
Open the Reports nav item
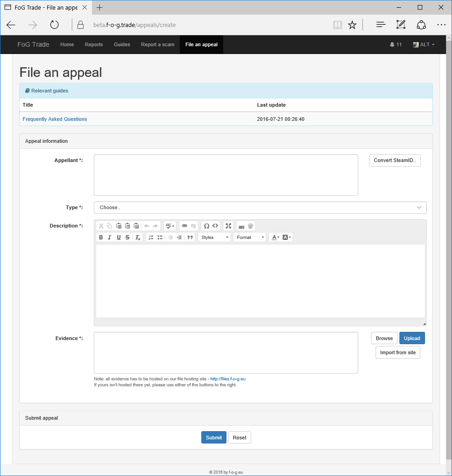[x=94, y=45]
